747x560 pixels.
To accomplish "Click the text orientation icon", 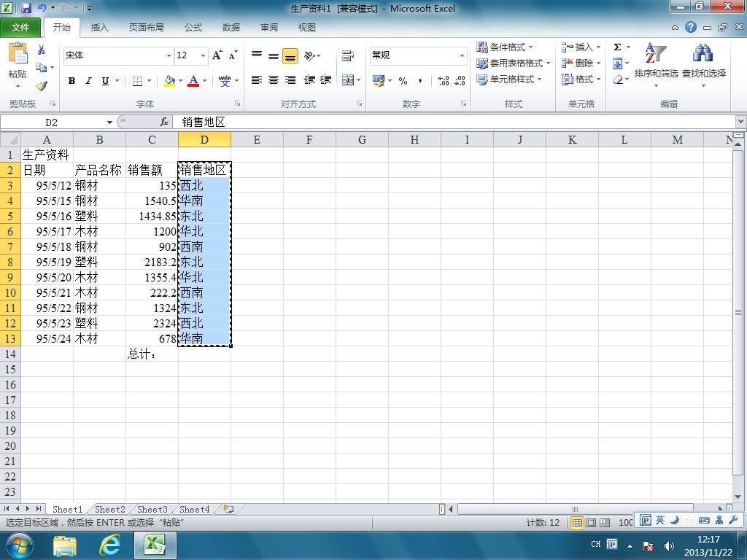I will tap(309, 55).
